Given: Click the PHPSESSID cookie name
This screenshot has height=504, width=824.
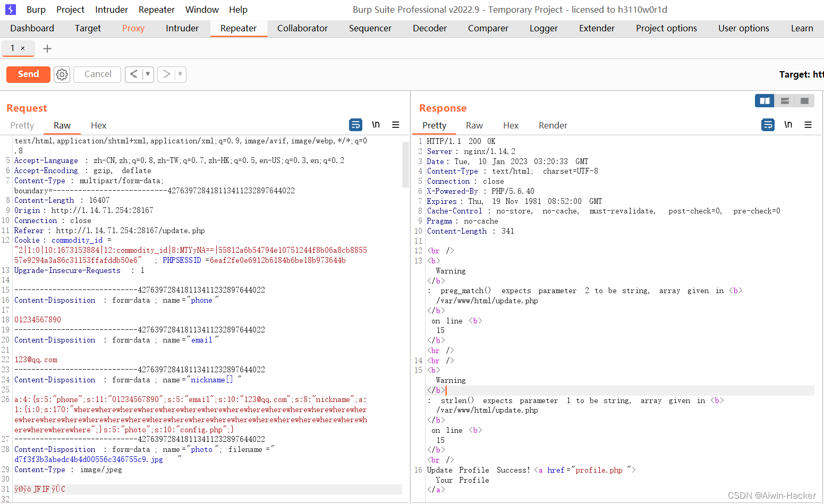Looking at the screenshot, I should (182, 260).
